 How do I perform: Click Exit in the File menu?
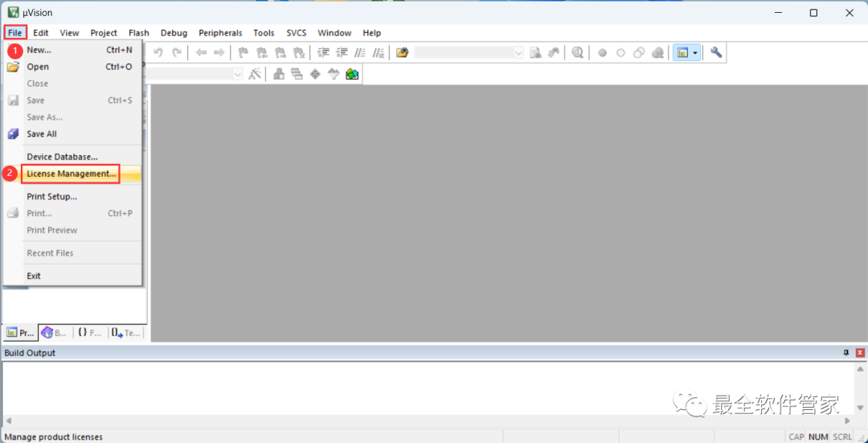34,276
